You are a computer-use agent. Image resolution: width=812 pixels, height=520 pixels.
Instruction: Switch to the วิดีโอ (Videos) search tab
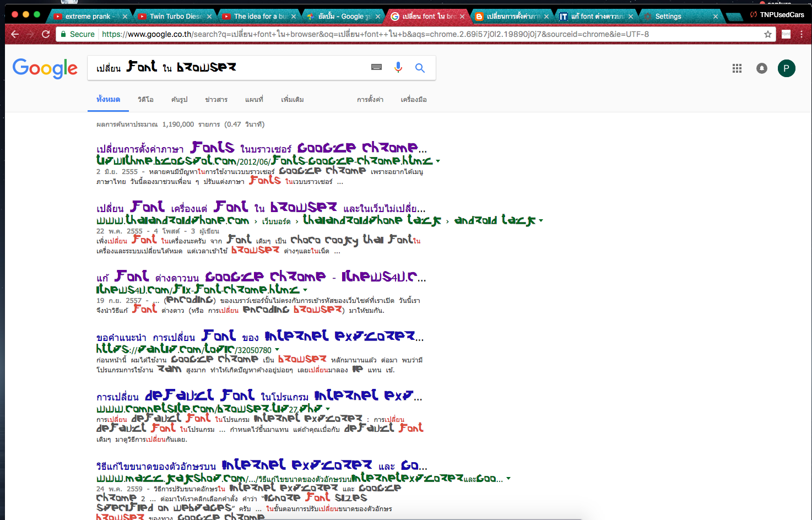(145, 100)
